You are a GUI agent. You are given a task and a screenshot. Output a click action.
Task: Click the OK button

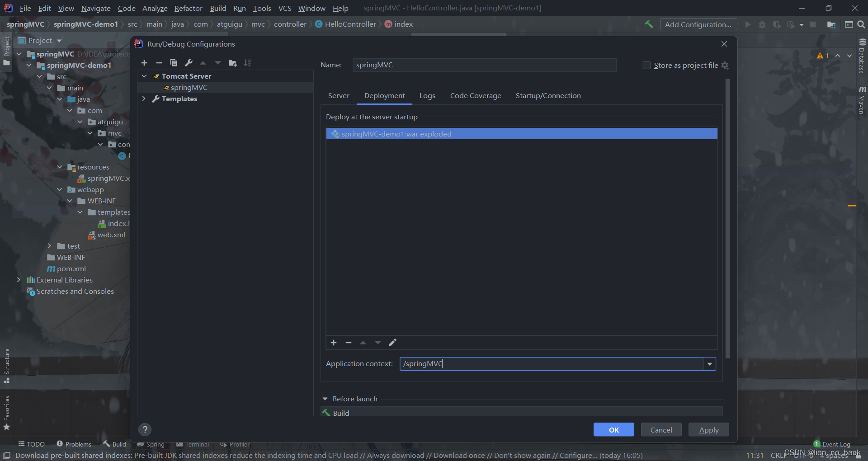pyautogui.click(x=613, y=430)
